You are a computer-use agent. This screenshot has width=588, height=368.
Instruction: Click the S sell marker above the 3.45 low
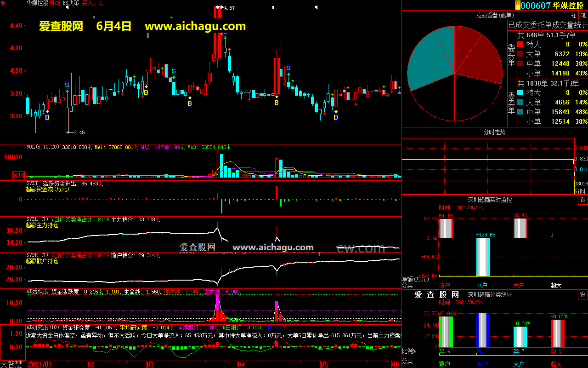[x=67, y=85]
